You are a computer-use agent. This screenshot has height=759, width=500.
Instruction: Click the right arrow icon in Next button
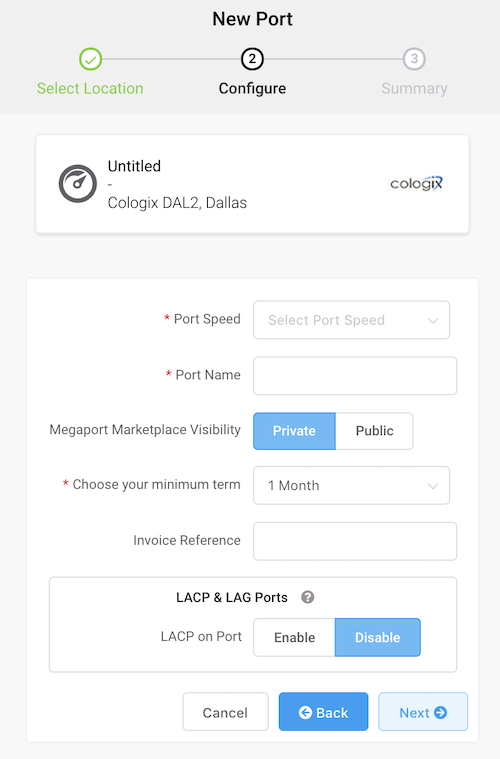click(440, 713)
